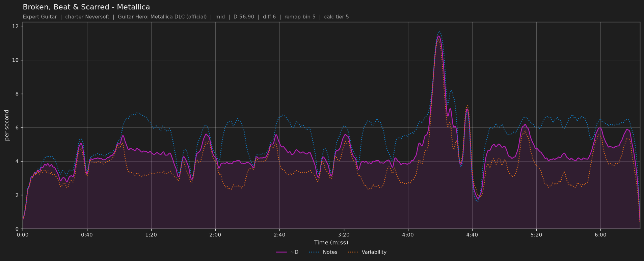
Task: Click the y-axis tick label "10"
Action: click(x=15, y=60)
